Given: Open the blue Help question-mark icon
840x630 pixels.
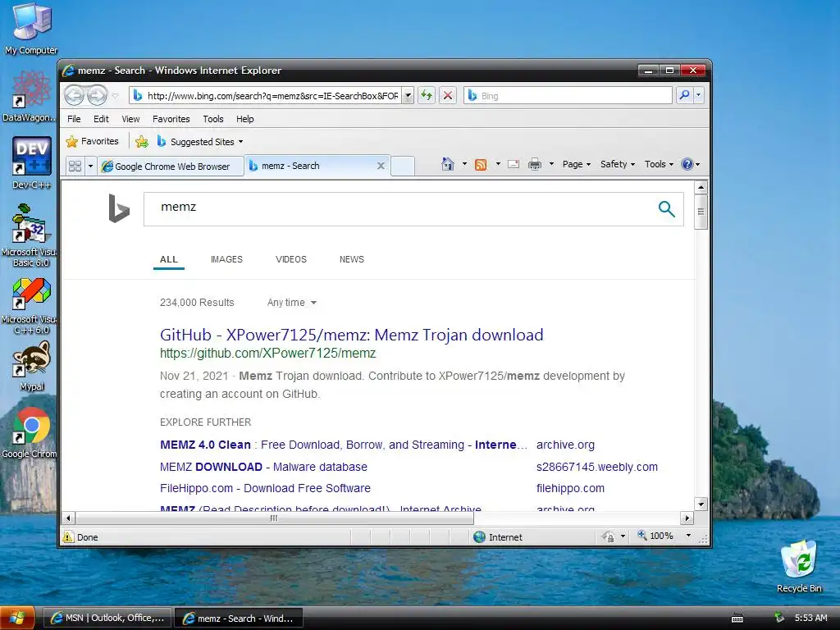Looking at the screenshot, I should [x=687, y=164].
